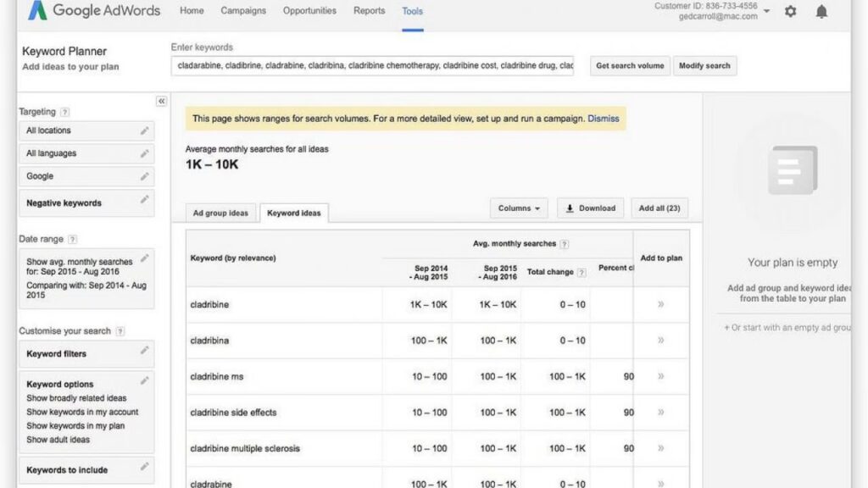Edit Negative keywords with pencil icon
The height and width of the screenshot is (488, 868).
pyautogui.click(x=145, y=200)
